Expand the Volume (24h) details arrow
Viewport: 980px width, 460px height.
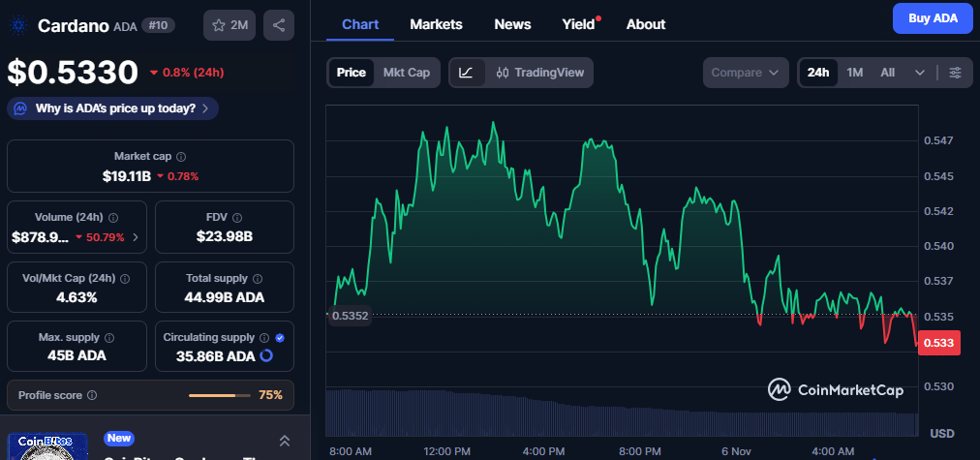click(135, 236)
